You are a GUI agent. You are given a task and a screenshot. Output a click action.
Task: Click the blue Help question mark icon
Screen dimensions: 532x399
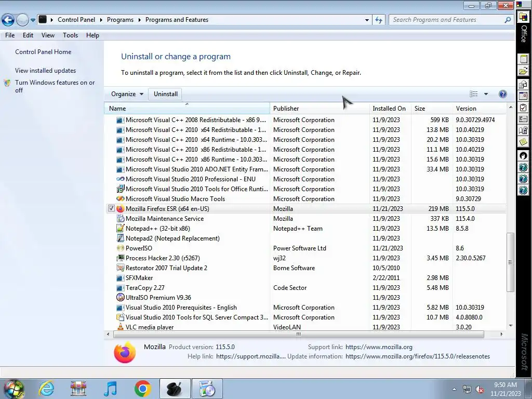tap(503, 94)
